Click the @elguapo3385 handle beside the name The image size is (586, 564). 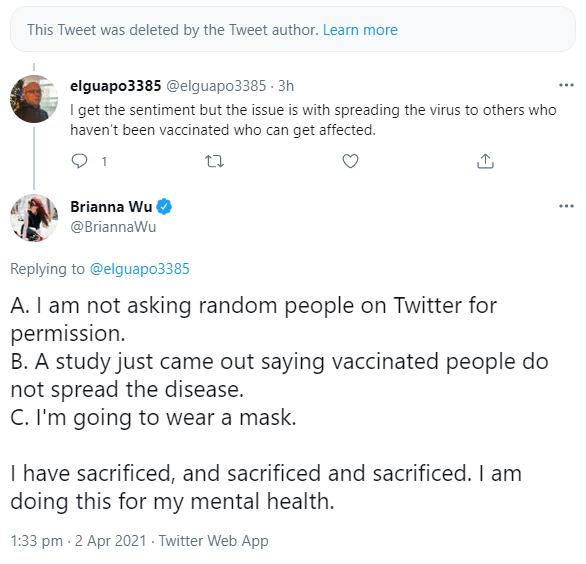coord(216,86)
